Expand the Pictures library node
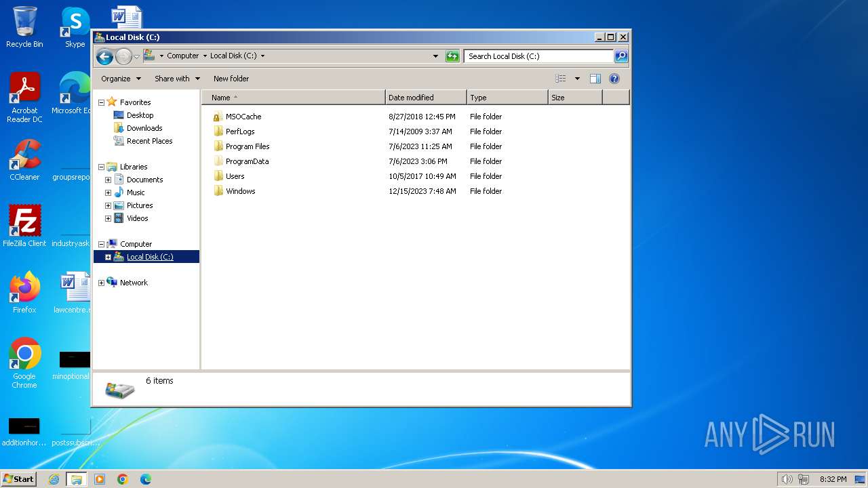This screenshot has width=868, height=488. pyautogui.click(x=108, y=205)
